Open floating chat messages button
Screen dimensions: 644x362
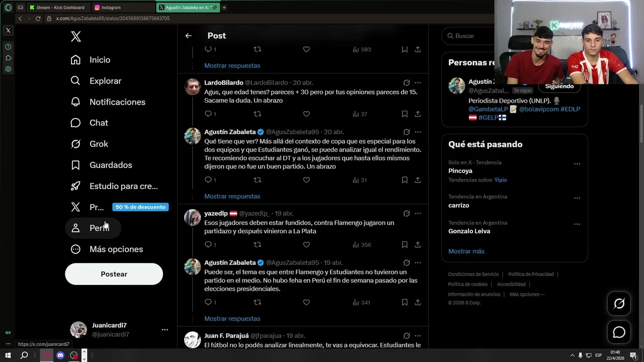coord(619,332)
